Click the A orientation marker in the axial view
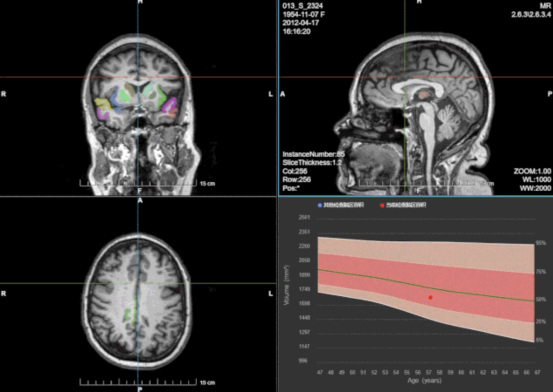The image size is (553, 392). coord(140,201)
